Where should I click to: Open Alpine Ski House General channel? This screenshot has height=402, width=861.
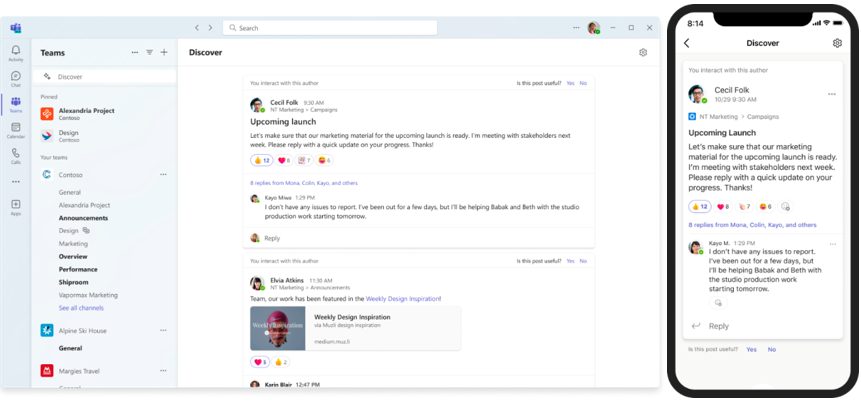tap(70, 348)
